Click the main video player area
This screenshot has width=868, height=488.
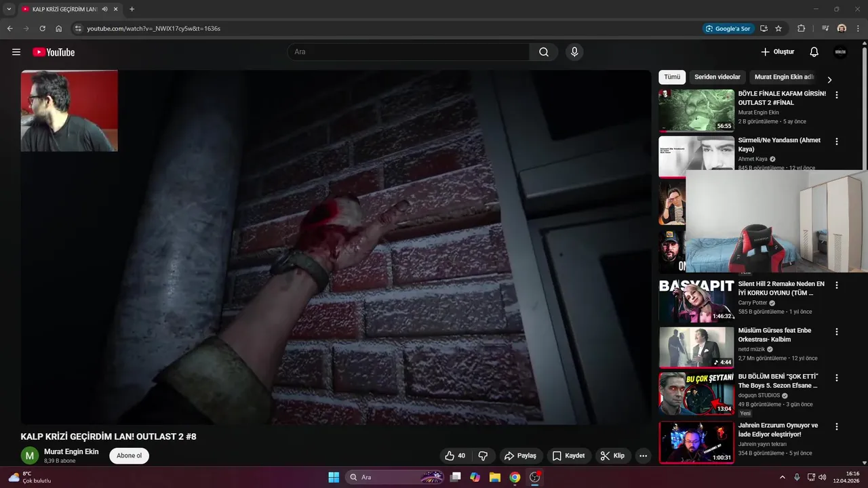click(x=336, y=247)
